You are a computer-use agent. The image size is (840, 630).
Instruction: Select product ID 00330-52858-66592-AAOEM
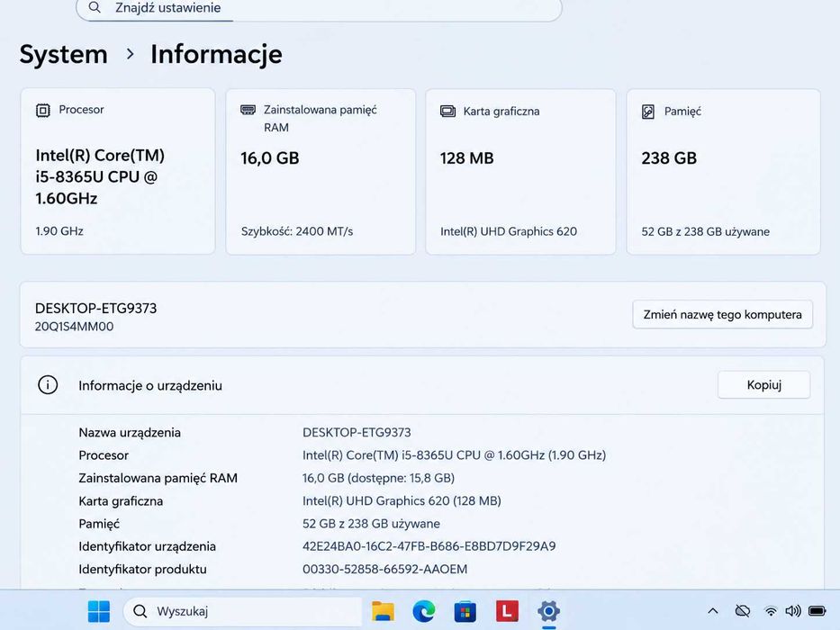point(385,569)
